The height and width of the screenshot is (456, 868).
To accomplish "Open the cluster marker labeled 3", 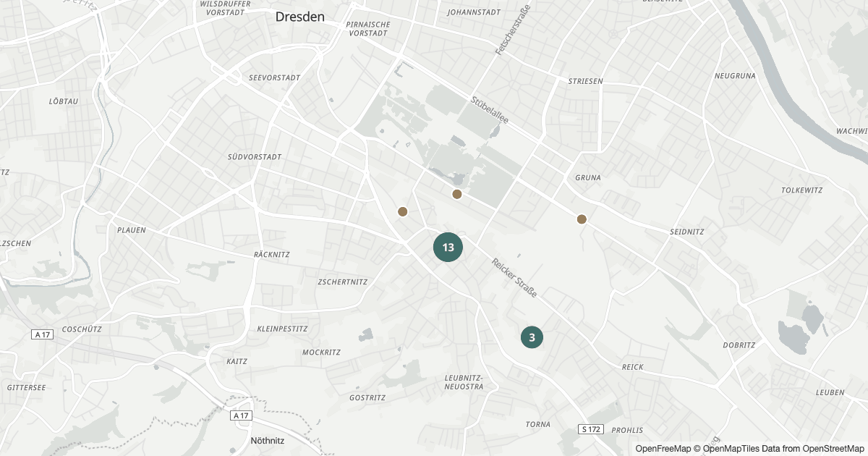I will [532, 337].
